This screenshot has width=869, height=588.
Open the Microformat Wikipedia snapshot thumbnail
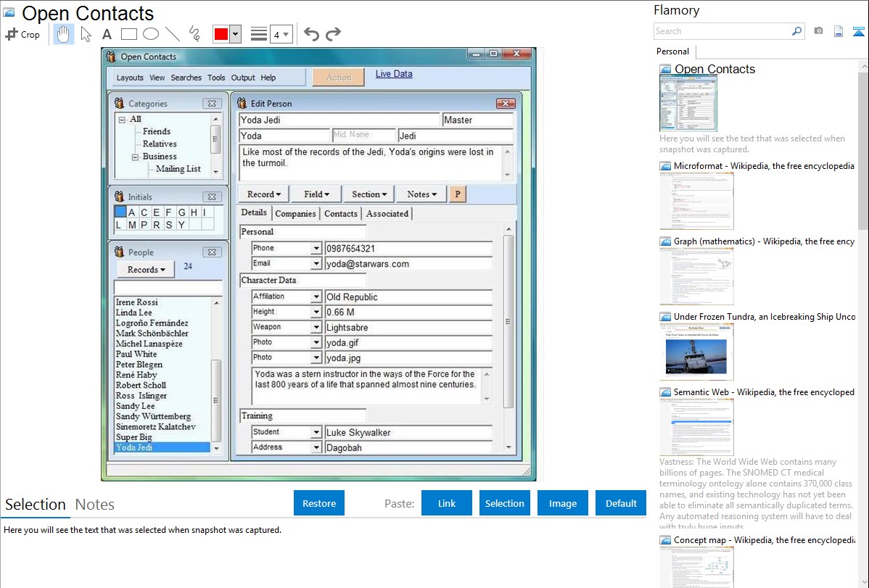(x=696, y=201)
